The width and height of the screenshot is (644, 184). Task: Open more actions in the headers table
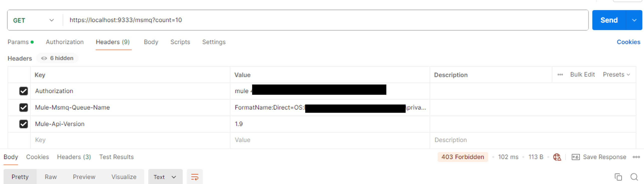coord(560,74)
